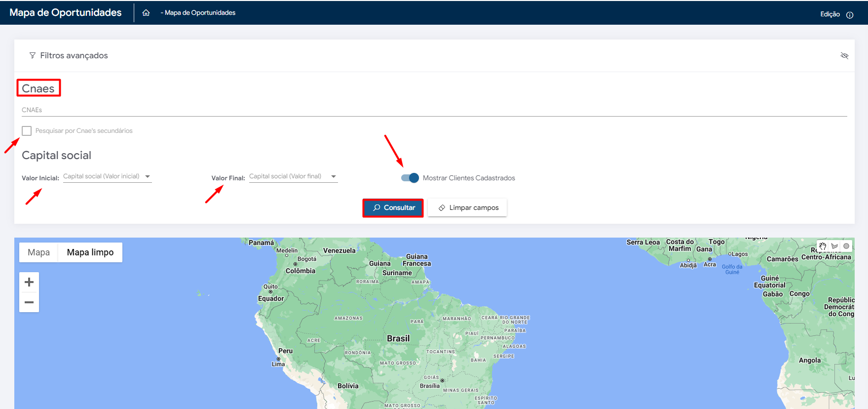Click the Capital social section heading
The height and width of the screenshot is (409, 868).
56,155
